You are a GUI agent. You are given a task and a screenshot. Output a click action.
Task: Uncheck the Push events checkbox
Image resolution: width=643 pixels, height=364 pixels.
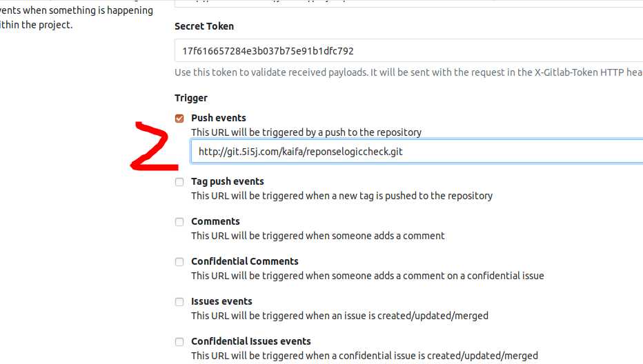(179, 119)
